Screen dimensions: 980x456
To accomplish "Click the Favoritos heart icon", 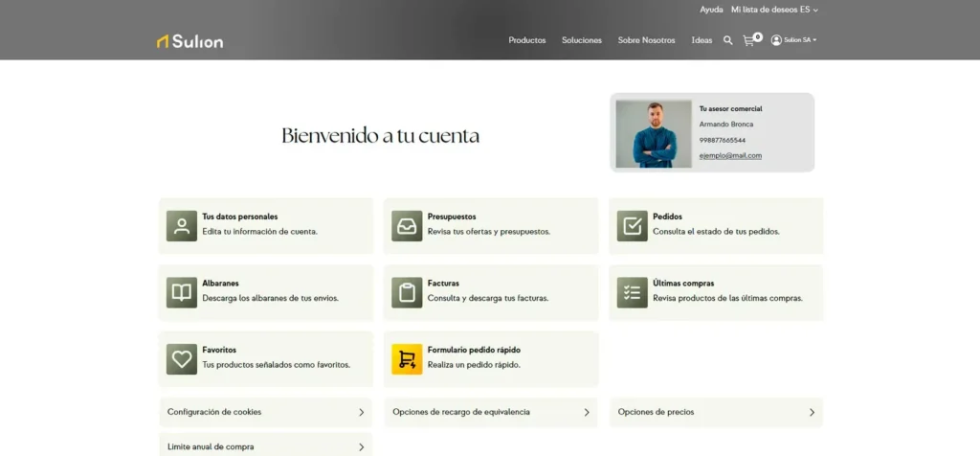I will [x=182, y=359].
